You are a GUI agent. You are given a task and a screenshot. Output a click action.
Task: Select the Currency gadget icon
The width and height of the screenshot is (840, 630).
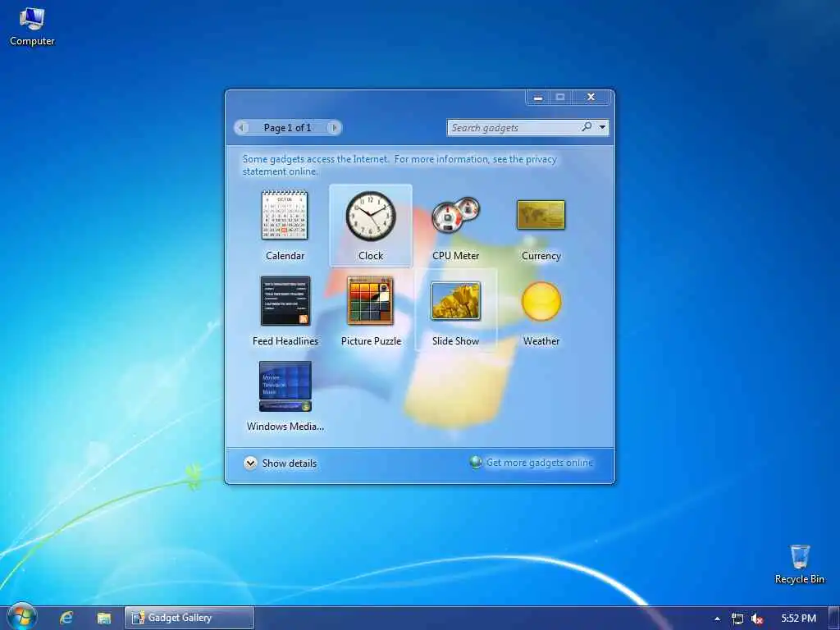[x=541, y=215]
